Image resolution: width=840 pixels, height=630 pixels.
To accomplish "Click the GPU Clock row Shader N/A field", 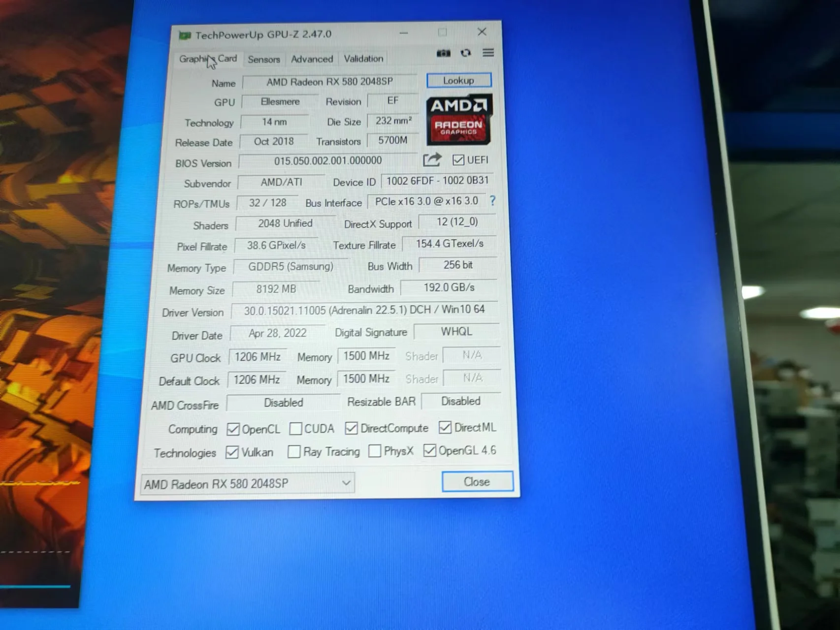I will click(x=472, y=355).
